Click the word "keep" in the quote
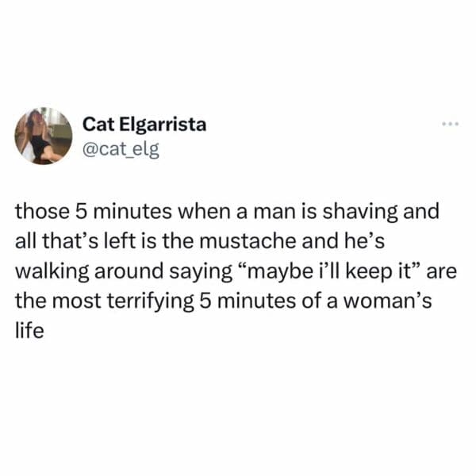Screen dimensions: 476x476 370,271
